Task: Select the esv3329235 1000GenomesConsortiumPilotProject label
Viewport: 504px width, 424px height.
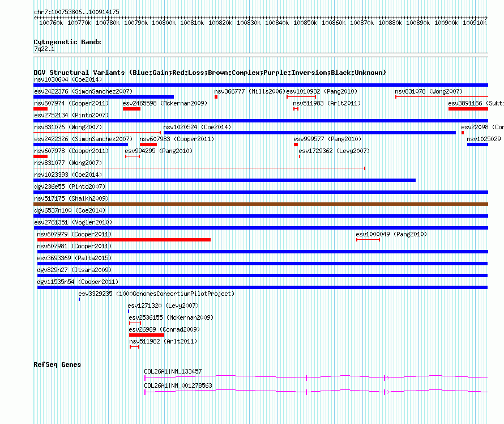Action: 156,294
